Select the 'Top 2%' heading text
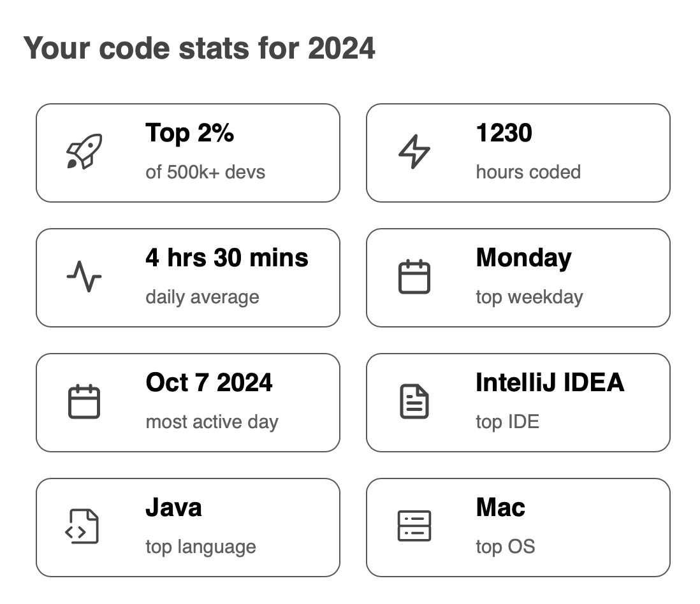 (x=190, y=133)
